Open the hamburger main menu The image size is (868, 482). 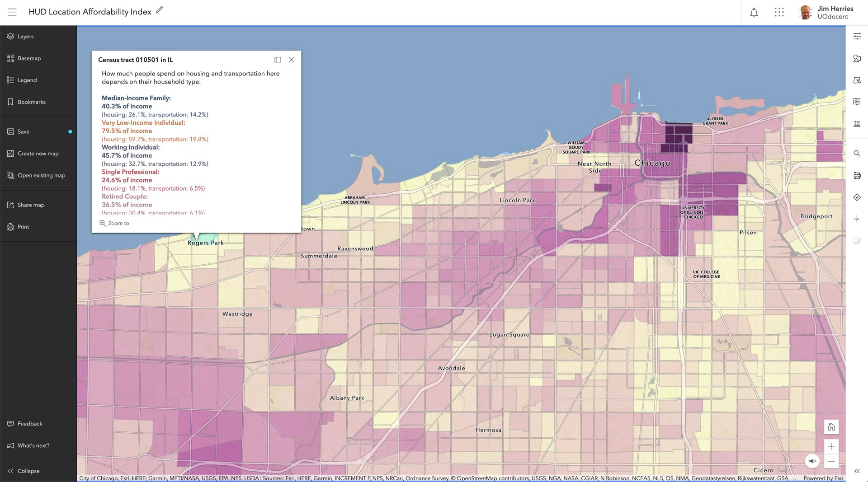click(12, 12)
